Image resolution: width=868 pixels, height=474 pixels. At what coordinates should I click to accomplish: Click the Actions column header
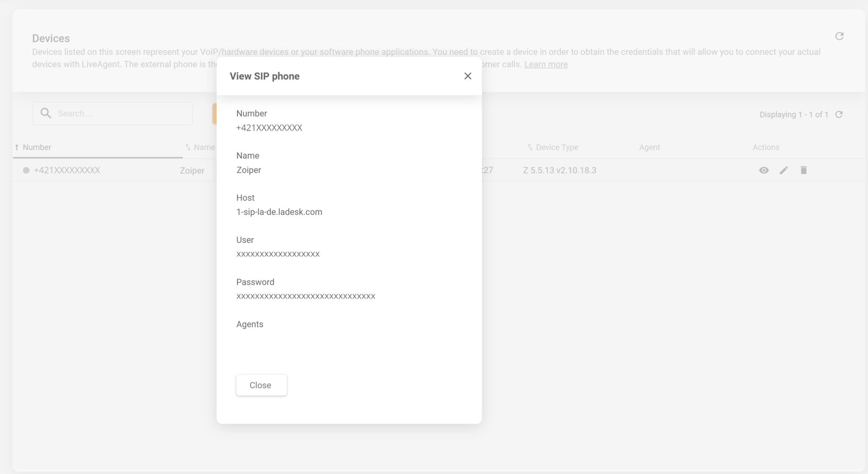765,148
